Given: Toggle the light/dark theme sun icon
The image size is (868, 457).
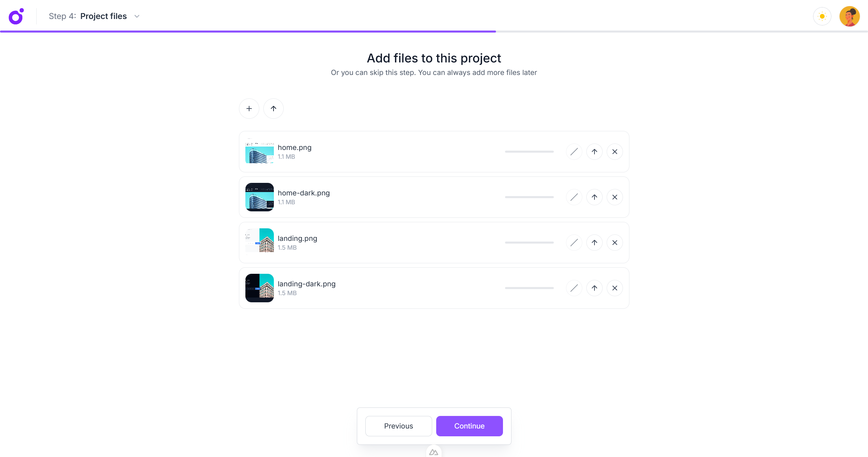Looking at the screenshot, I should tap(822, 16).
